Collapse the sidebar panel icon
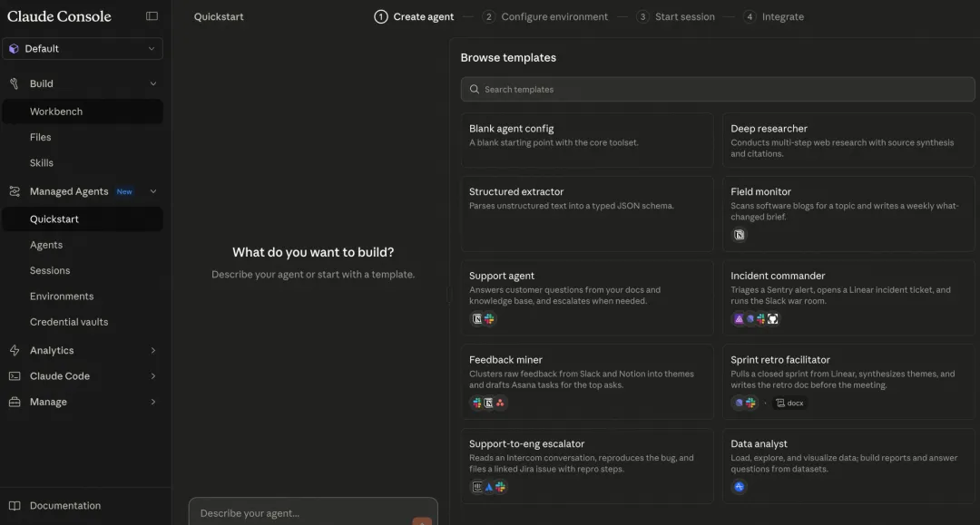The height and width of the screenshot is (525, 980). [x=152, y=16]
